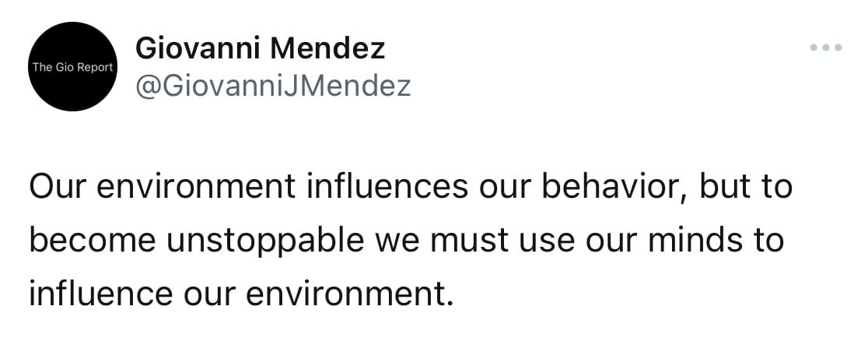Click the word "influence" starting the last line
The width and height of the screenshot is (868, 345).
click(x=100, y=293)
